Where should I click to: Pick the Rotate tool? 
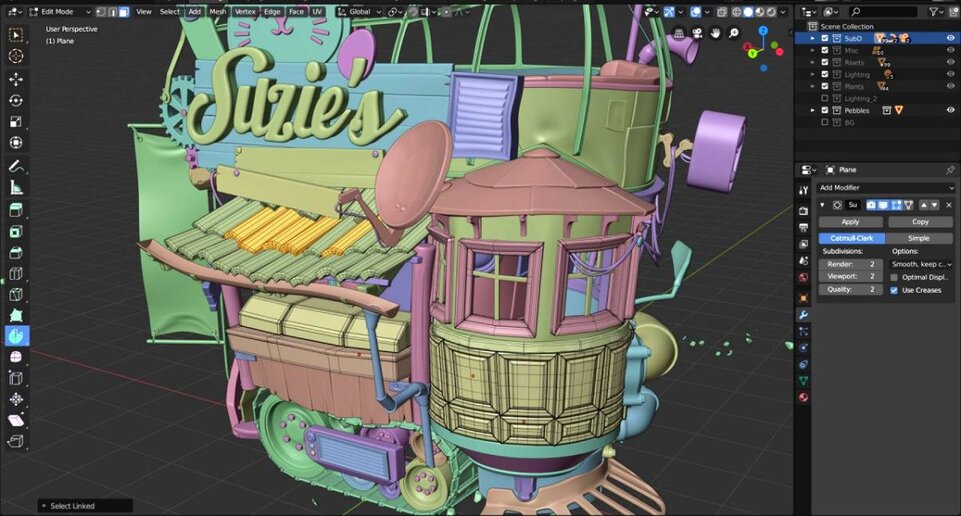[x=16, y=101]
